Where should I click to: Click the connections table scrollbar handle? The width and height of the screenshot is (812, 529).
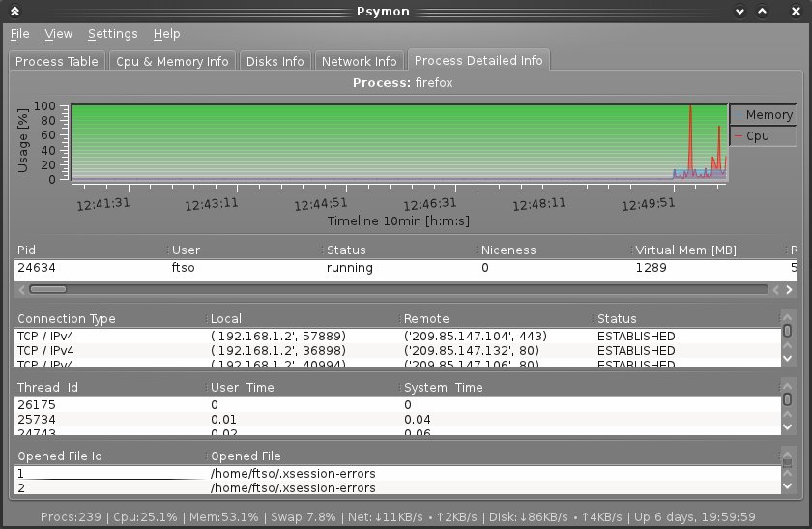point(787,331)
